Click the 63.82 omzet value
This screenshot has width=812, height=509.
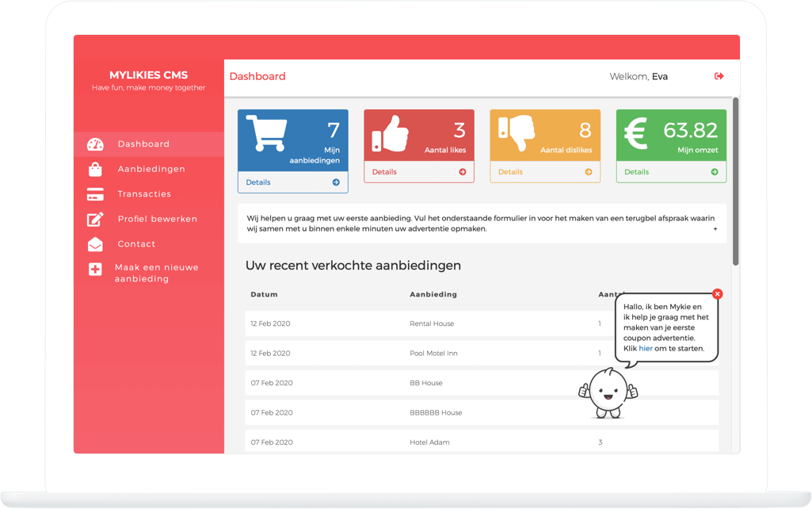[691, 130]
